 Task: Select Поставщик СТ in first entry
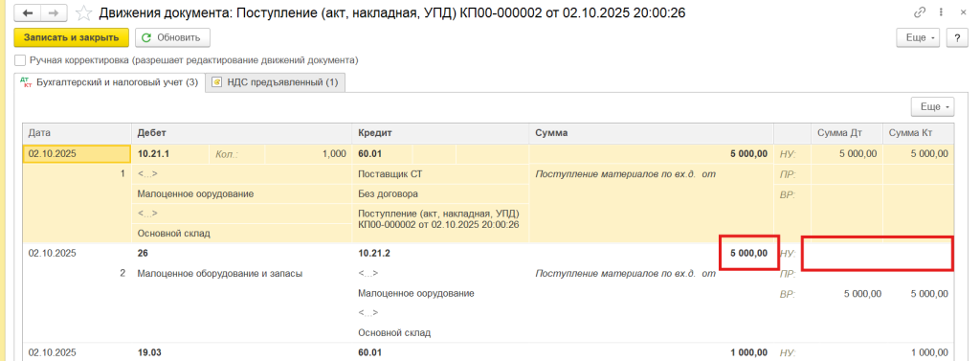(x=440, y=174)
